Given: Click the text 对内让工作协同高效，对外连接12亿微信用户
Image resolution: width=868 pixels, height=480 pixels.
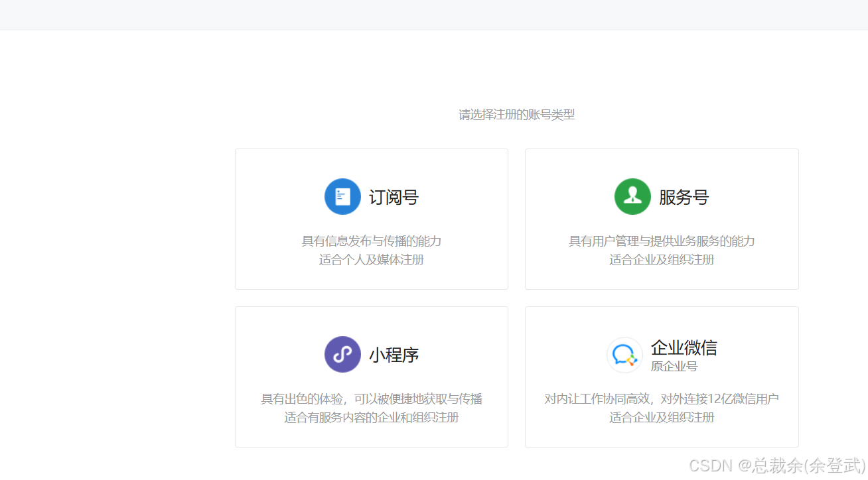Looking at the screenshot, I should click(x=662, y=399).
